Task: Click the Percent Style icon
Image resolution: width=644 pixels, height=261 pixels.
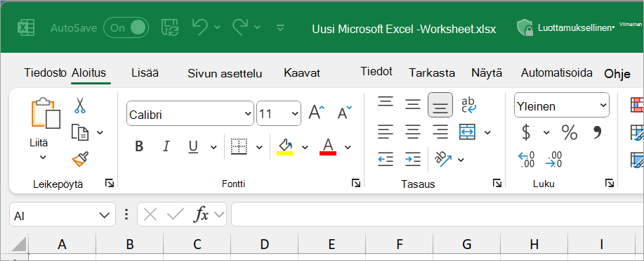Action: 570,132
